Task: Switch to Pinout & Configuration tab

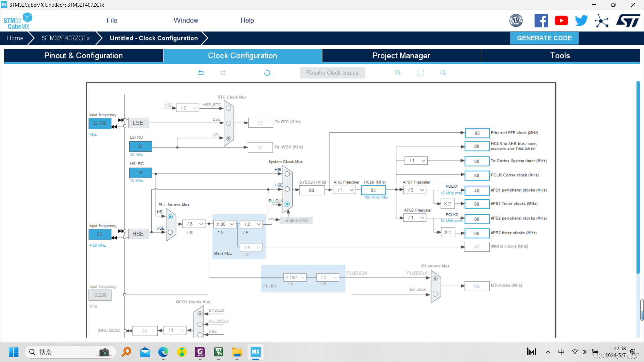Action: point(84,56)
